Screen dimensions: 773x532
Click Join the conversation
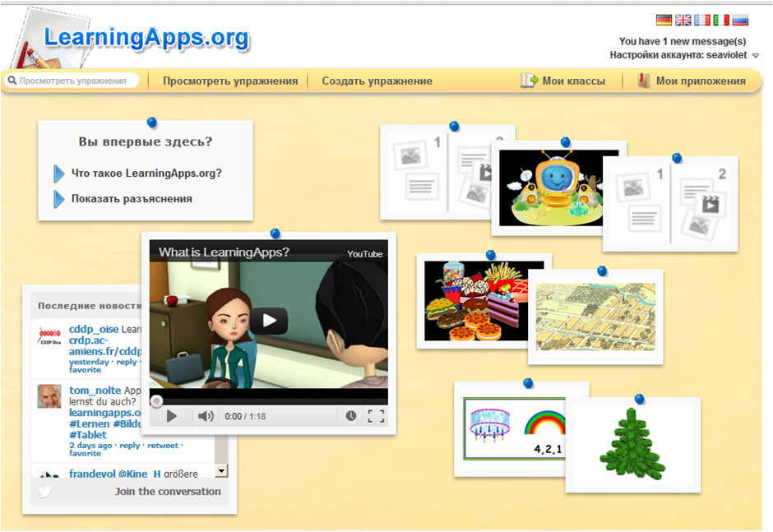click(168, 492)
